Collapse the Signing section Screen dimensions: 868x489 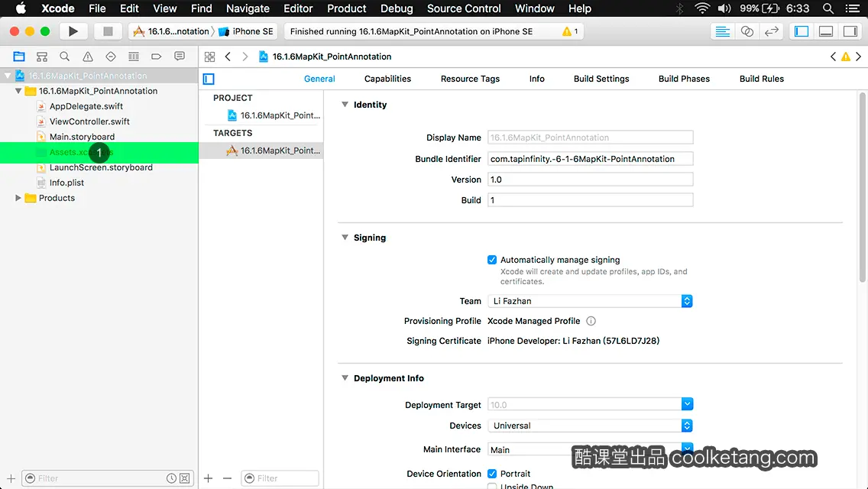tap(345, 237)
